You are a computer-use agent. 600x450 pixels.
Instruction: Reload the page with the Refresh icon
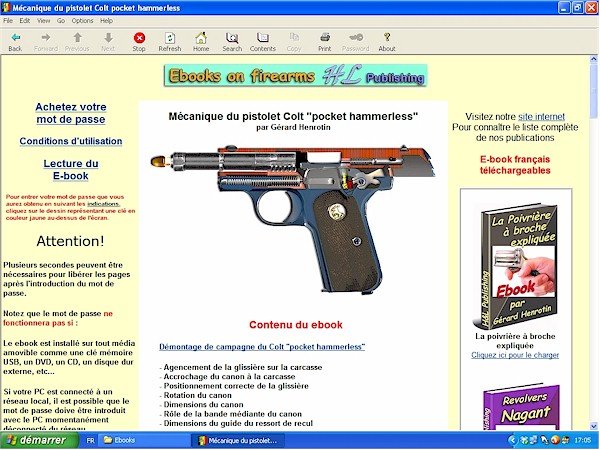(170, 38)
